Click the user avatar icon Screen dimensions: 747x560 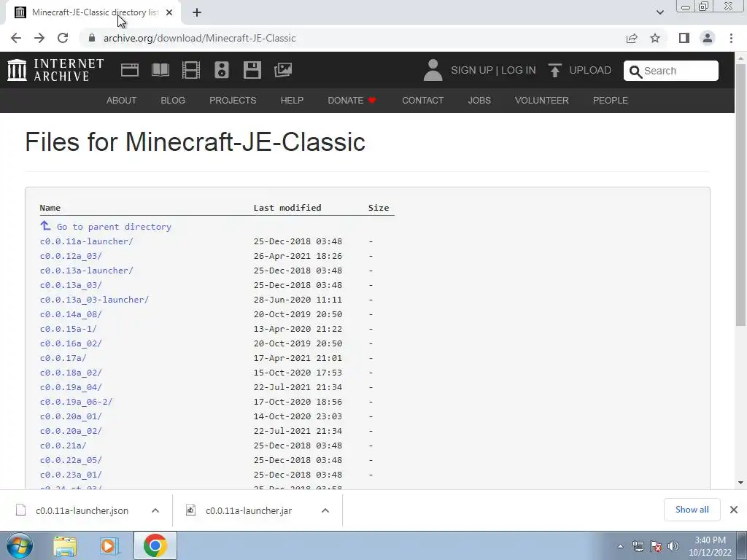point(433,70)
